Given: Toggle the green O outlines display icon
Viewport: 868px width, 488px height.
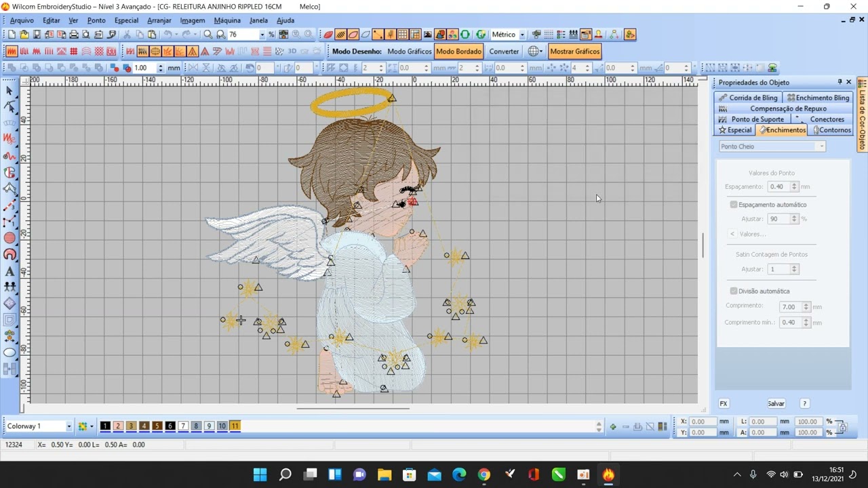Looking at the screenshot, I should [465, 35].
